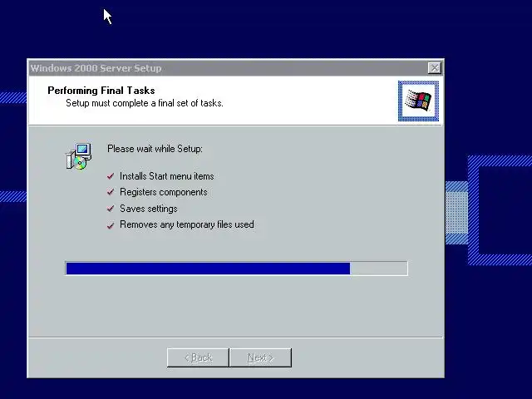Close the Windows 2000 Server Setup dialog
The height and width of the screenshot is (399, 532).
pos(435,68)
